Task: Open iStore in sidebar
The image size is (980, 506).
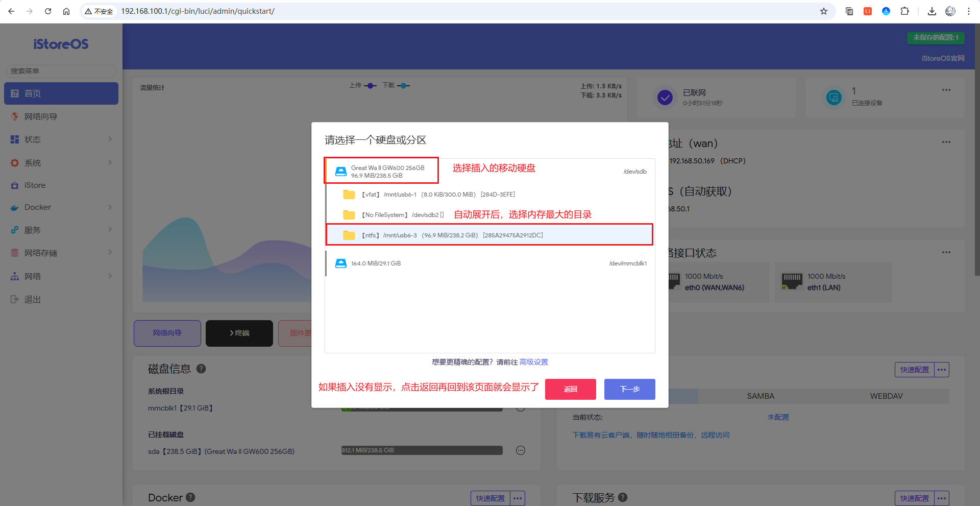Action: coord(61,185)
